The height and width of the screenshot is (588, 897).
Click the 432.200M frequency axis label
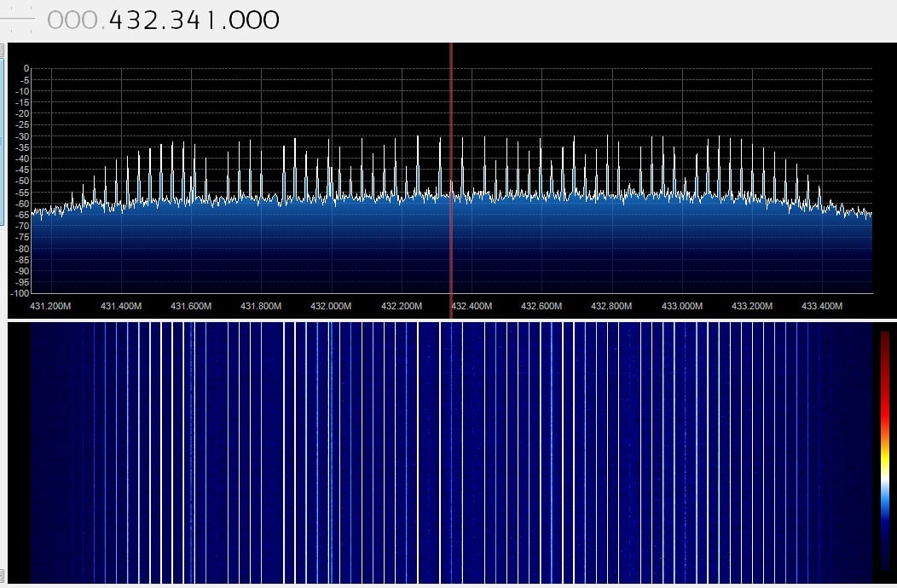pos(402,306)
